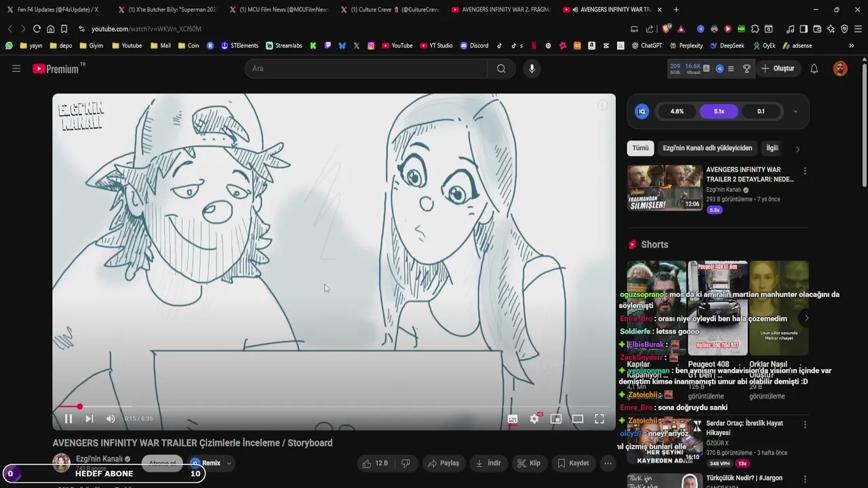Click the browser home icon
Viewport: 868px width, 488px height.
point(50,29)
